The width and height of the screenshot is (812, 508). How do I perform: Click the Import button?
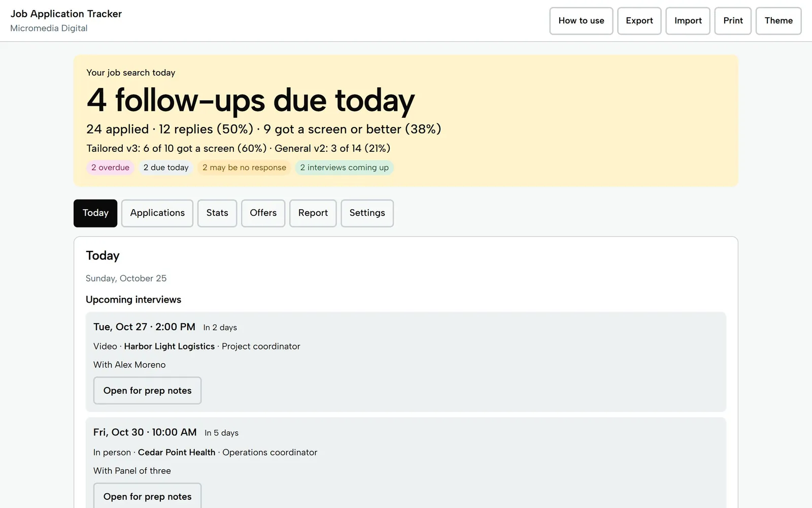[x=688, y=21]
